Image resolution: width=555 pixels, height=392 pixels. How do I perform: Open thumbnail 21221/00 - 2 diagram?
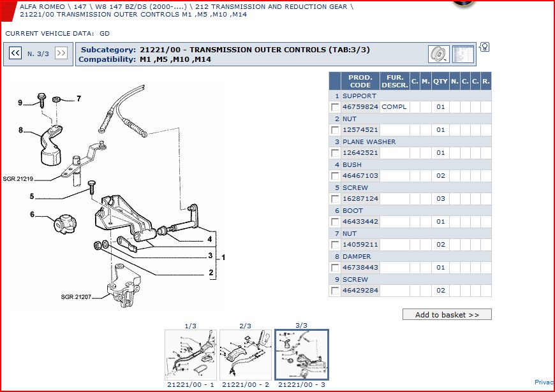(246, 355)
